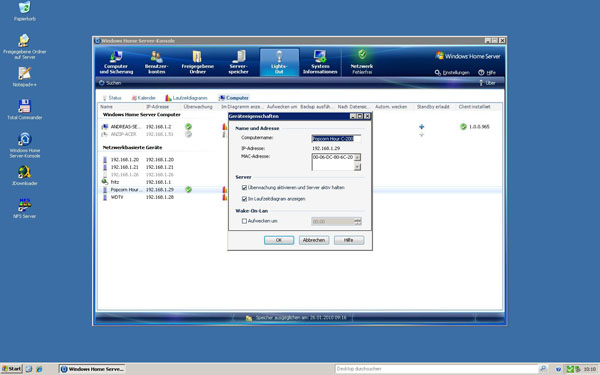Sort by the IP-Adresse column header
600x375 pixels.
[x=157, y=107]
